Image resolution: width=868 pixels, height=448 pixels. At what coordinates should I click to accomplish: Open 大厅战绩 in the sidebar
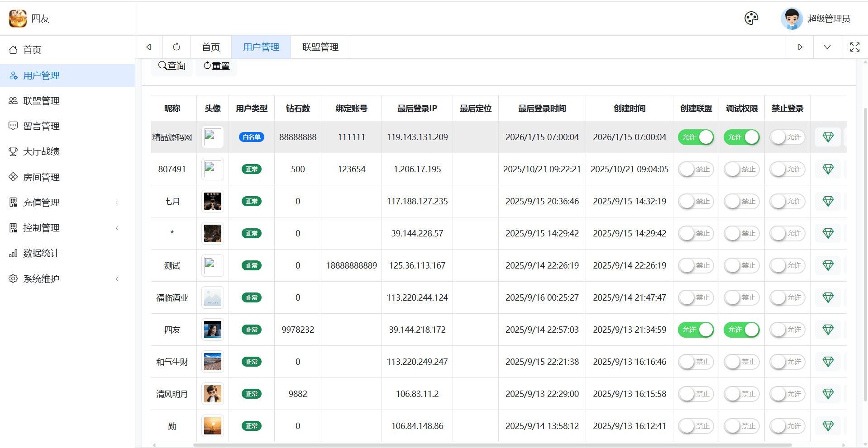coord(41,151)
